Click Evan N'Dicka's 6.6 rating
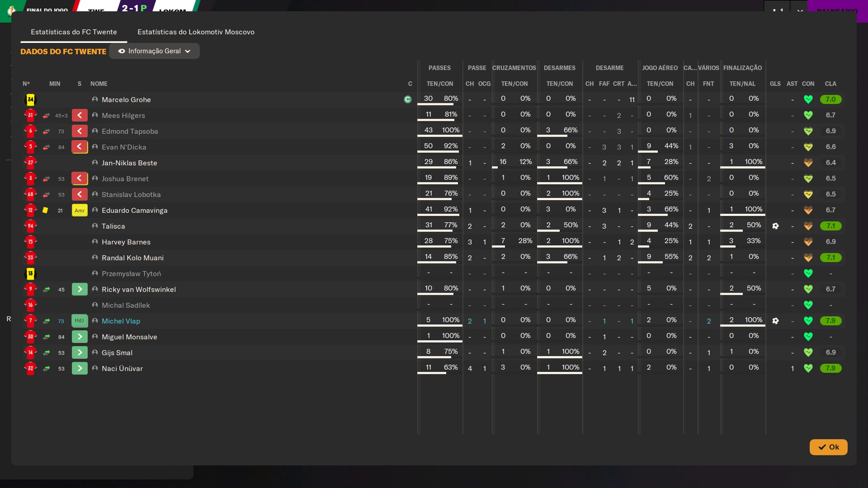This screenshot has height=488, width=868. (830, 147)
